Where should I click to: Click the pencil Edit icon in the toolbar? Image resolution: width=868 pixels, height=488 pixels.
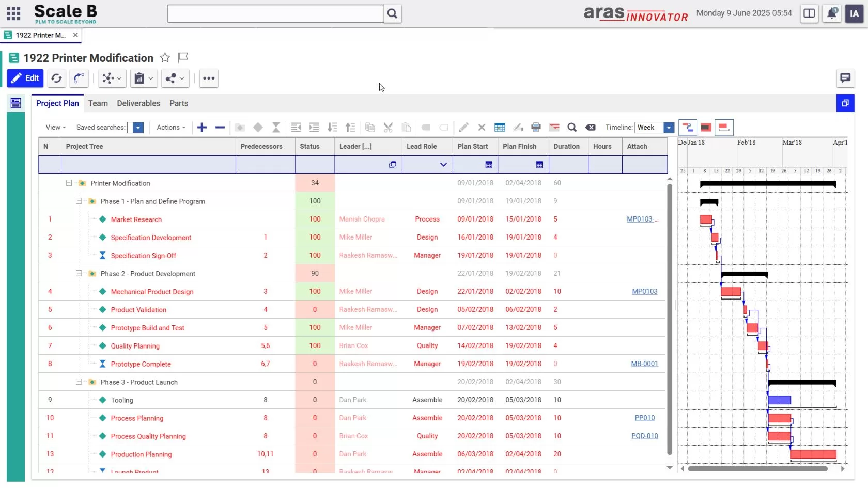coord(463,128)
